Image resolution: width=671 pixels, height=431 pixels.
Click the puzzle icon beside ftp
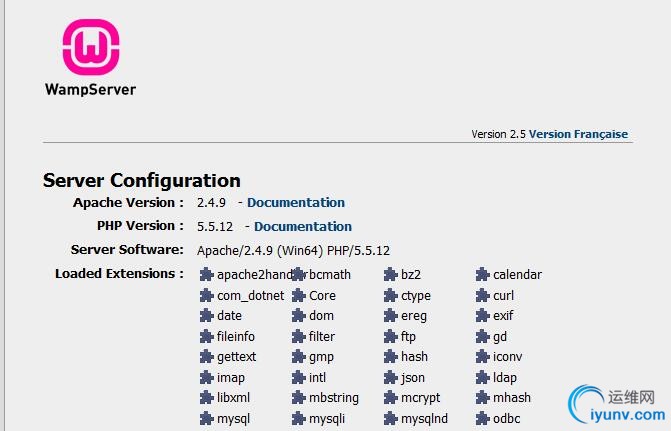point(391,336)
